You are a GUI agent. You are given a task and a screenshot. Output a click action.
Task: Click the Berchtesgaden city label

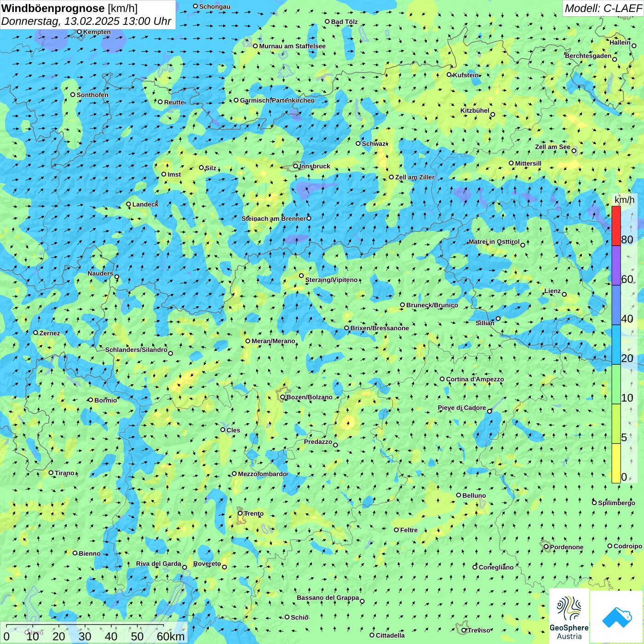point(588,56)
